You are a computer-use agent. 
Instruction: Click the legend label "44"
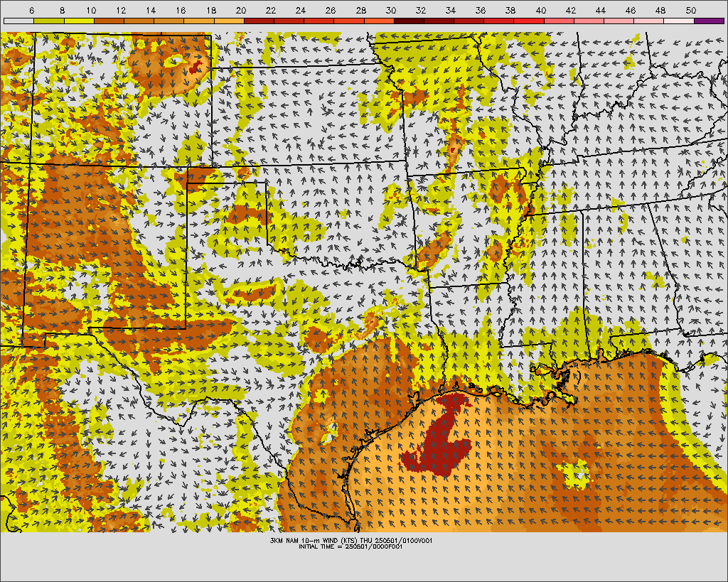[601, 10]
